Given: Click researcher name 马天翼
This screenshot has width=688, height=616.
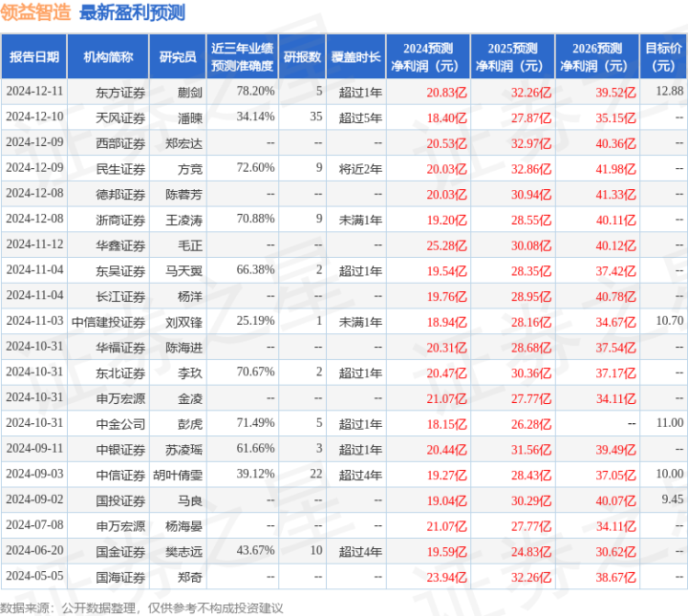Looking at the screenshot, I should pyautogui.click(x=183, y=271).
